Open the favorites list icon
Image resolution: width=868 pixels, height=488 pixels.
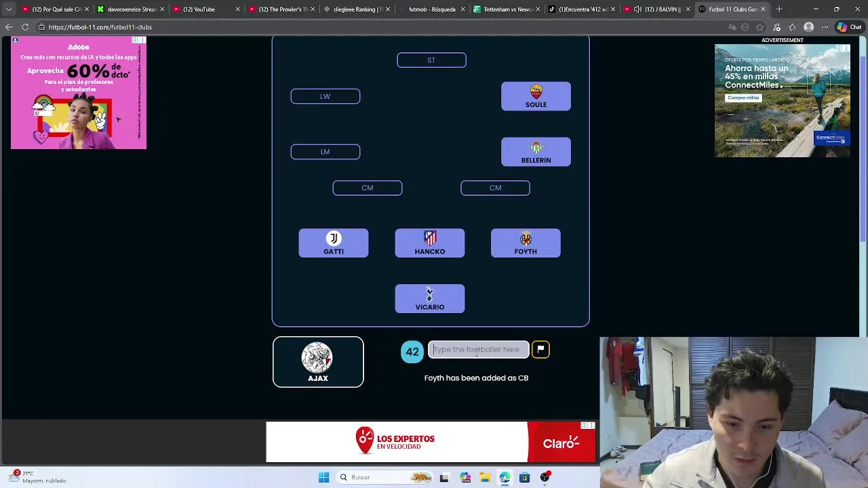793,27
